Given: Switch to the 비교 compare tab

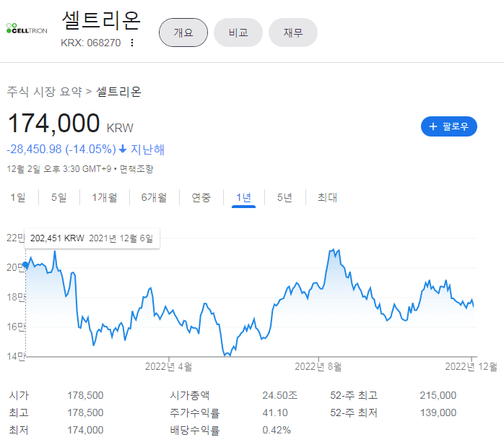Looking at the screenshot, I should pos(238,33).
